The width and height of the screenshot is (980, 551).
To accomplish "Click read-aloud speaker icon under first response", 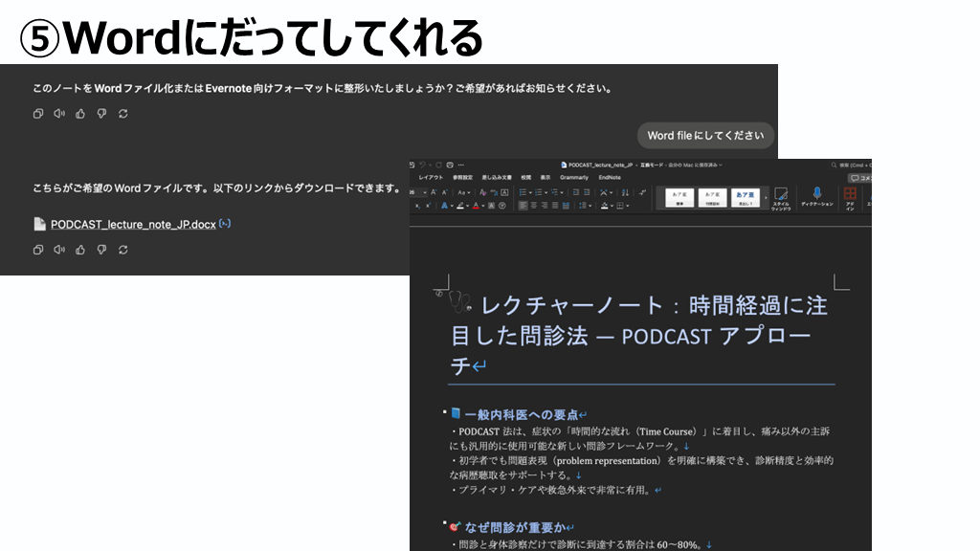I will pyautogui.click(x=59, y=114).
